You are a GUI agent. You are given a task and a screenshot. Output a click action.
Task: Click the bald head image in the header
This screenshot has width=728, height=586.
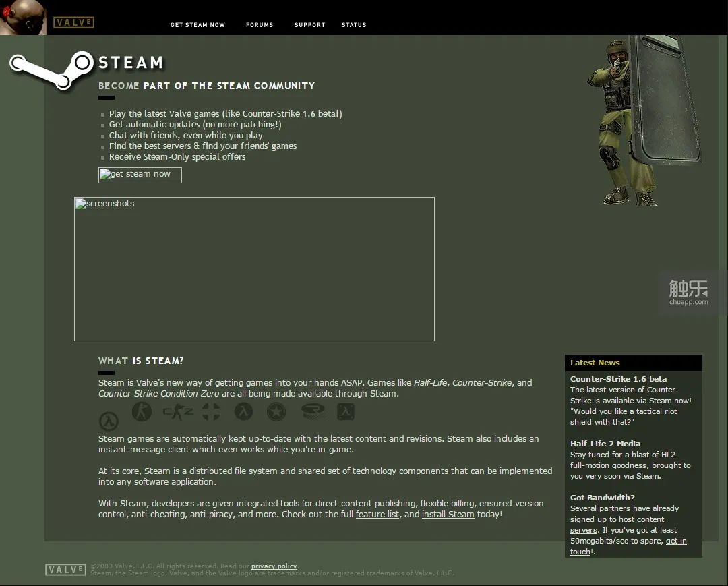click(x=23, y=18)
